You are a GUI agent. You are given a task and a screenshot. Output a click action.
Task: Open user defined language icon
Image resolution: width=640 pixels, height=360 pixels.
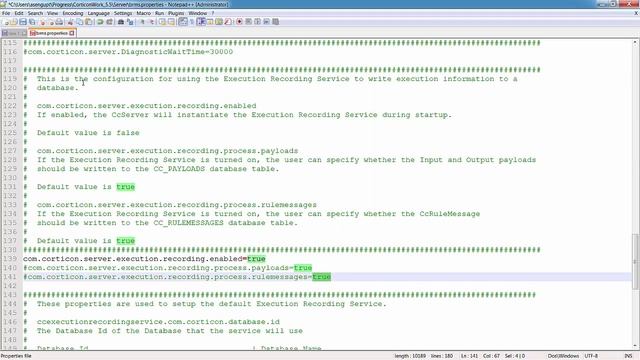pyautogui.click(x=210, y=22)
